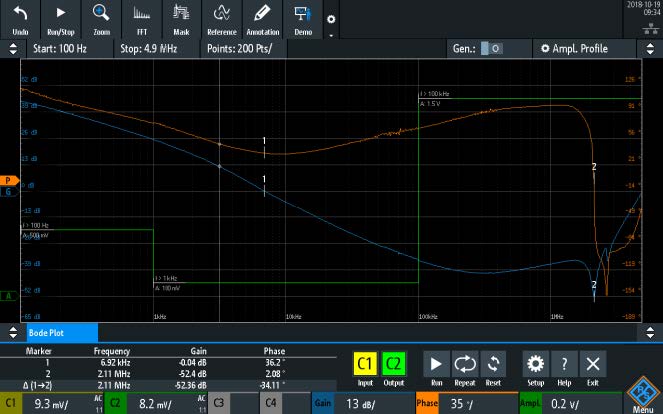Open toolbar settings gear next to Demo
Viewport: 663px width, 414px height.
(332, 19)
